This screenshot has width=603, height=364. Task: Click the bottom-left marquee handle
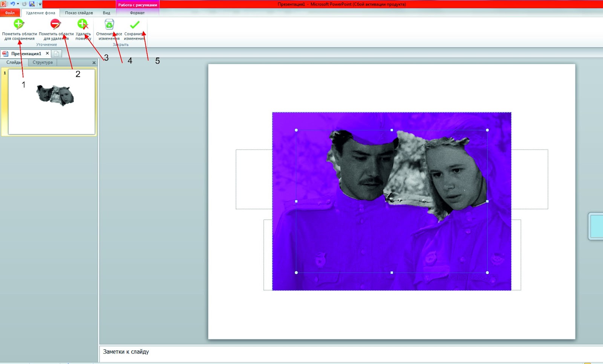coord(296,273)
